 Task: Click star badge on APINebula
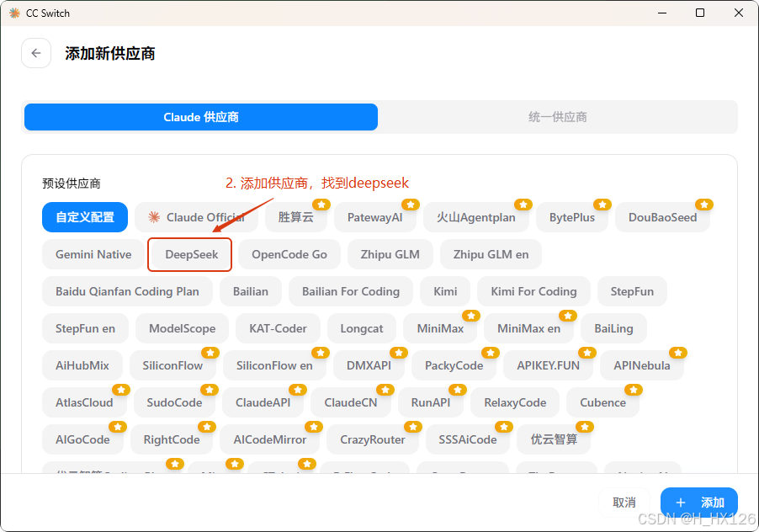[x=678, y=353]
